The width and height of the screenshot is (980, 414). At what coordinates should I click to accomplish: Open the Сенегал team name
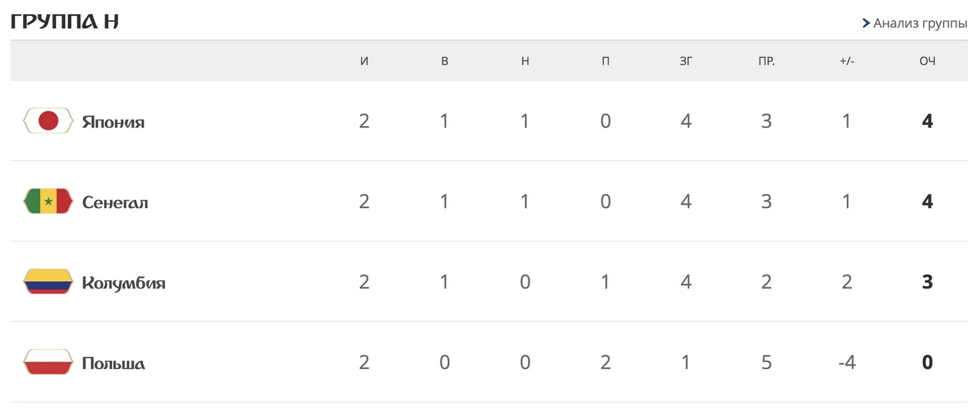[115, 202]
